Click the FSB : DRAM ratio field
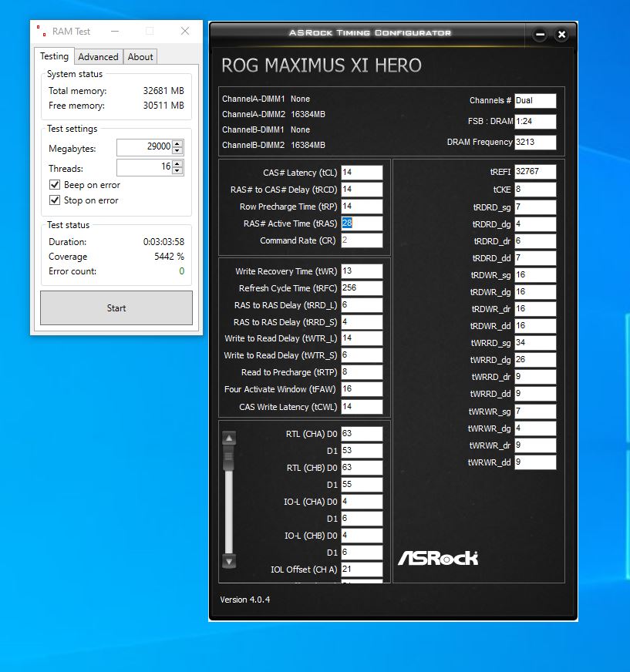The height and width of the screenshot is (672, 630). click(535, 121)
